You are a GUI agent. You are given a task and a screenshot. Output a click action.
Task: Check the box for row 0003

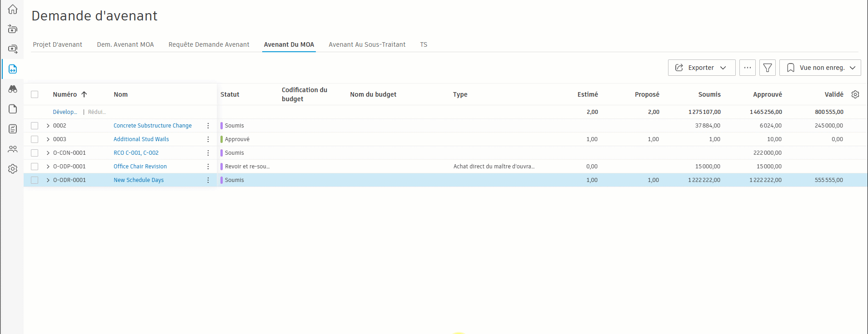tap(35, 139)
